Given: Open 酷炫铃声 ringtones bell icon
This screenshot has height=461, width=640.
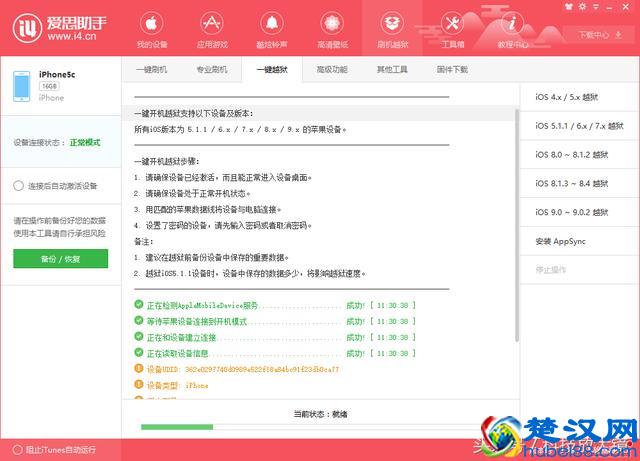Looking at the screenshot, I should 271,23.
